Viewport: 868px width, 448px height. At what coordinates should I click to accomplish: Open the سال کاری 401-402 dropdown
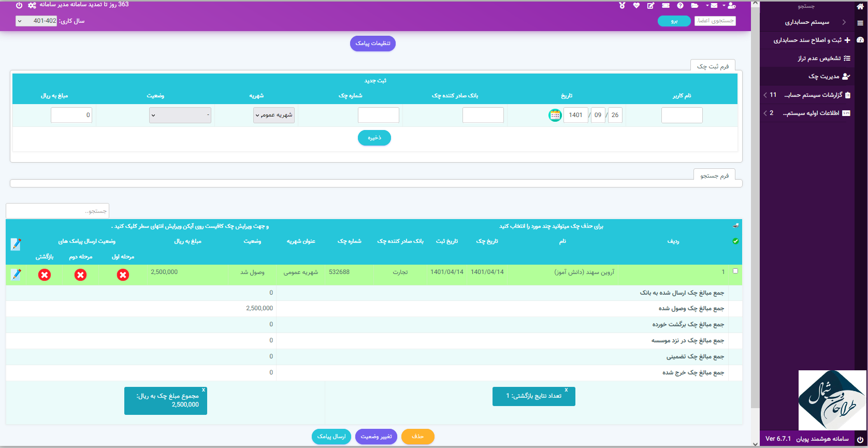36,21
